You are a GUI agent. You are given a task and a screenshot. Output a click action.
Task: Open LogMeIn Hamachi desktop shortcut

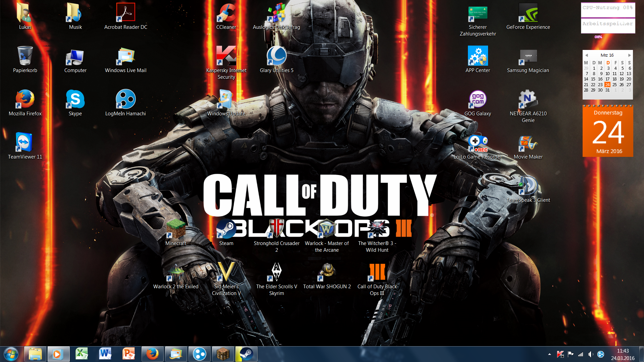coord(125,103)
